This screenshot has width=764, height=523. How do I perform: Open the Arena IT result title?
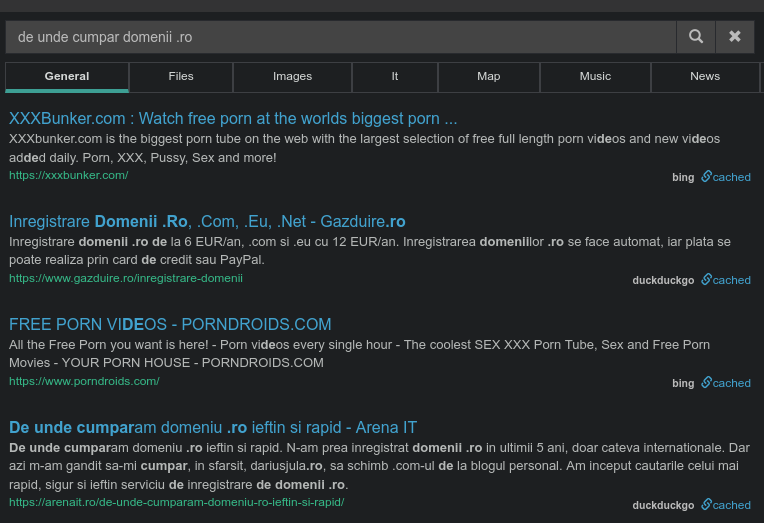pos(213,427)
